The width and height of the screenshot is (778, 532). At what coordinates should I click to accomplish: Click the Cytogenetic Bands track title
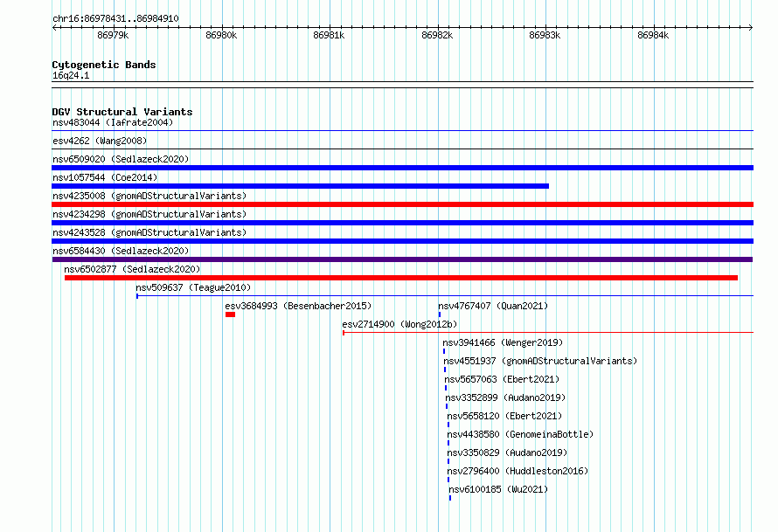104,65
